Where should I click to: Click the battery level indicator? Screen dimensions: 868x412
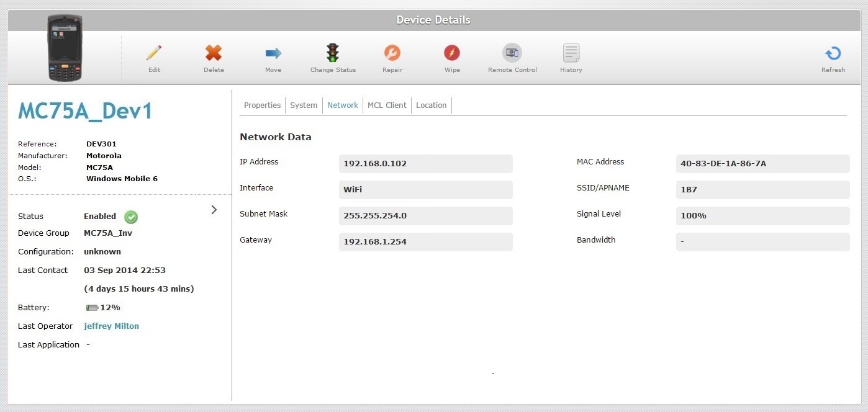[93, 308]
